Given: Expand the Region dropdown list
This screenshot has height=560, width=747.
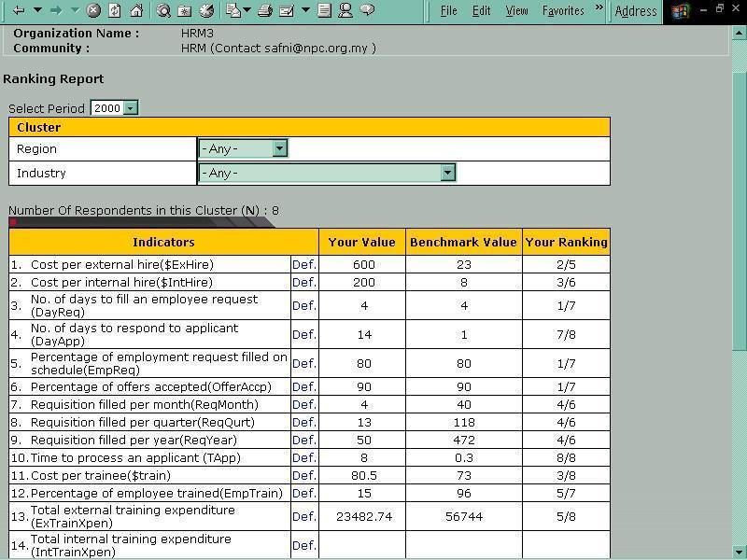Looking at the screenshot, I should tap(278, 148).
